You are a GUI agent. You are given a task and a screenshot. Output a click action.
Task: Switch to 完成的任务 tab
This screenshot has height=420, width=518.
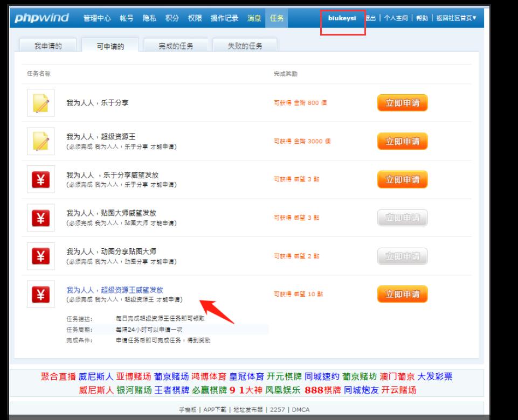tap(175, 46)
